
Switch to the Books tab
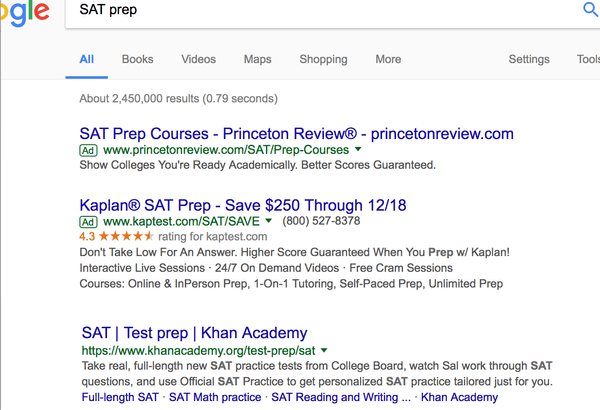[137, 59]
